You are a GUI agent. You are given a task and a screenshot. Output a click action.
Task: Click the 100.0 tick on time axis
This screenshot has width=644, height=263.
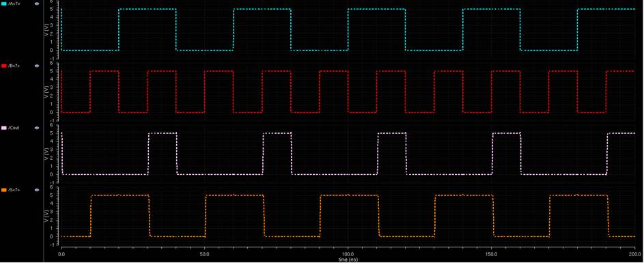point(348,254)
